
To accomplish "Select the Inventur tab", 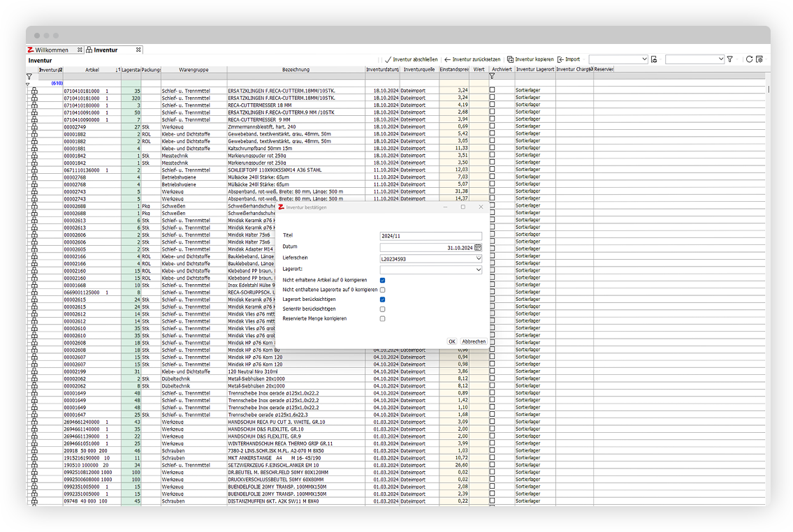I will [106, 50].
